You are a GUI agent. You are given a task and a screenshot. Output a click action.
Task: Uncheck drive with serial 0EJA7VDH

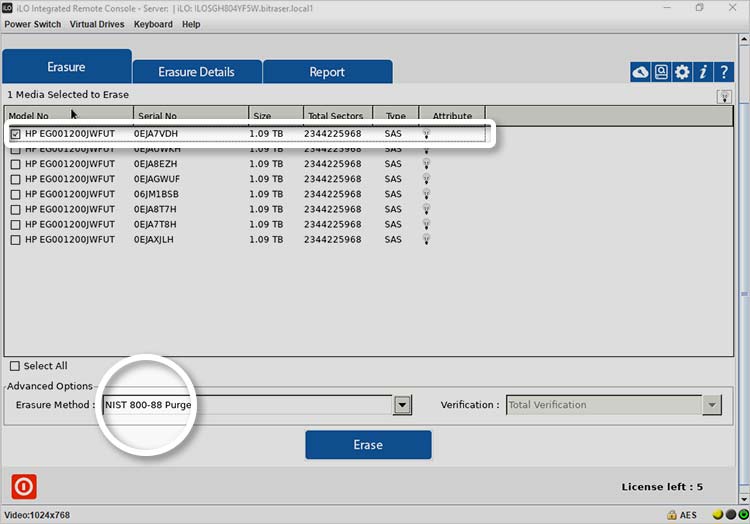tap(15, 134)
